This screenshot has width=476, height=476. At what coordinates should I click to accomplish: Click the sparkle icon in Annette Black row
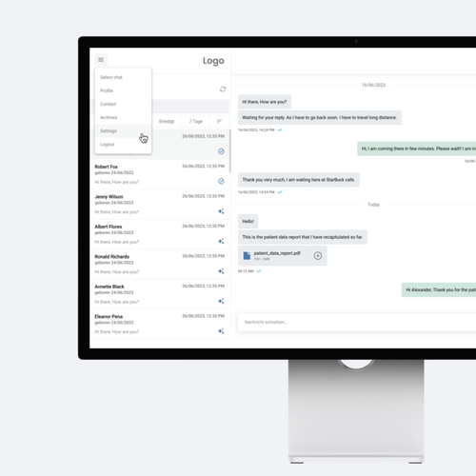click(221, 301)
